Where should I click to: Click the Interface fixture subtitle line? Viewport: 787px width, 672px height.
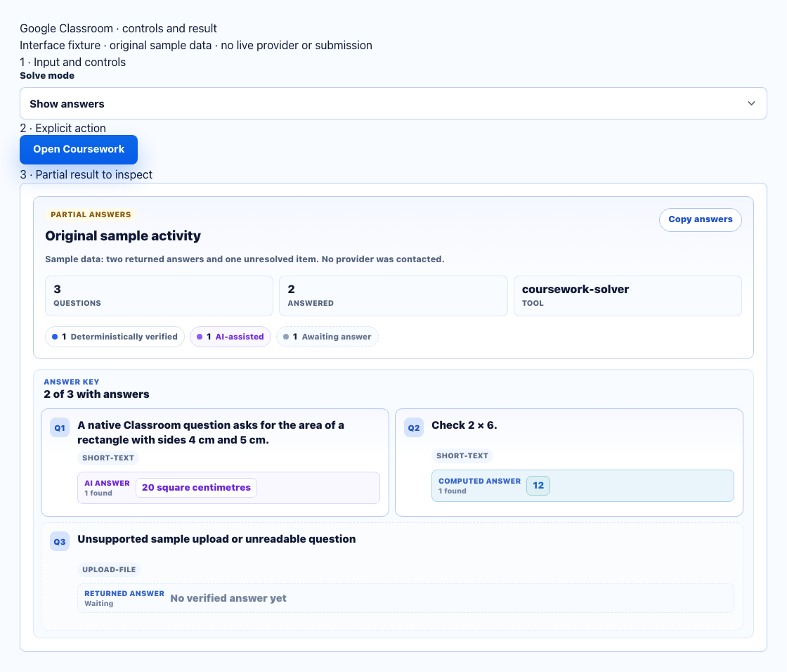pyautogui.click(x=196, y=45)
